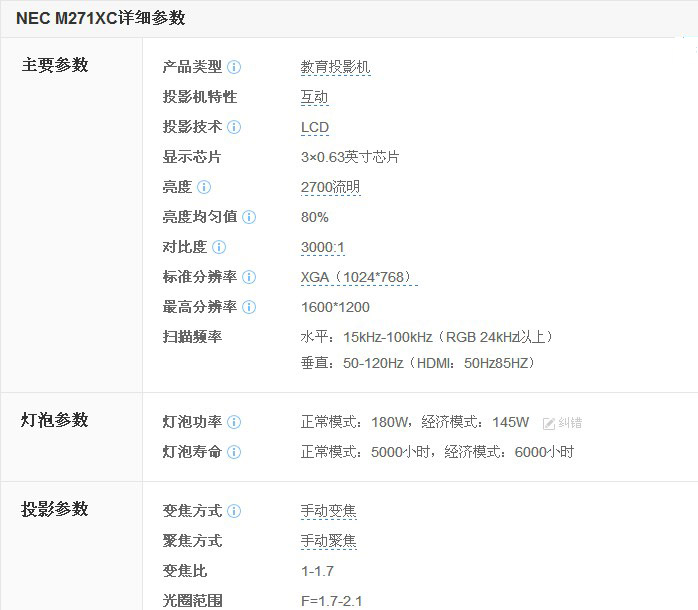Select the 1-1.7 zoom ratio value
698x610 pixels.
coord(317,571)
